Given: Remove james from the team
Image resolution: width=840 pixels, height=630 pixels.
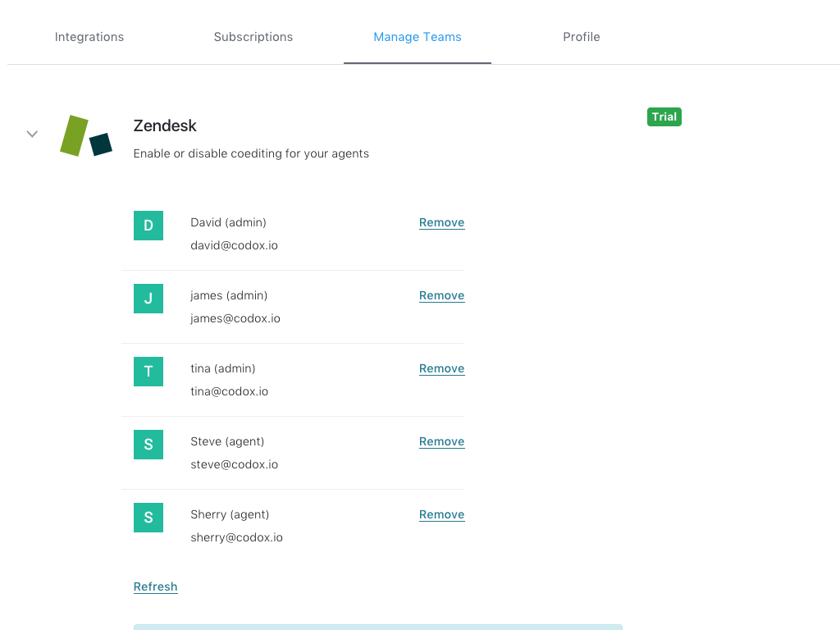Looking at the screenshot, I should 441,295.
